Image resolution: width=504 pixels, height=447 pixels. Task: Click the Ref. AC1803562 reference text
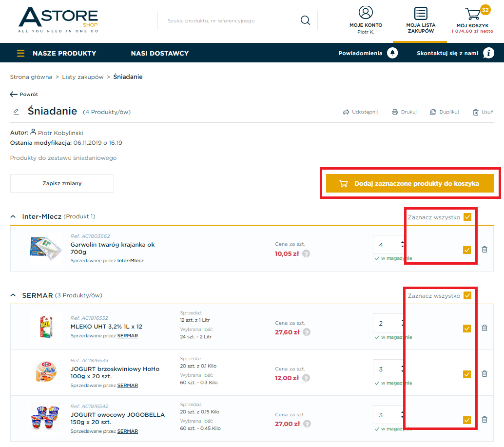(90, 236)
